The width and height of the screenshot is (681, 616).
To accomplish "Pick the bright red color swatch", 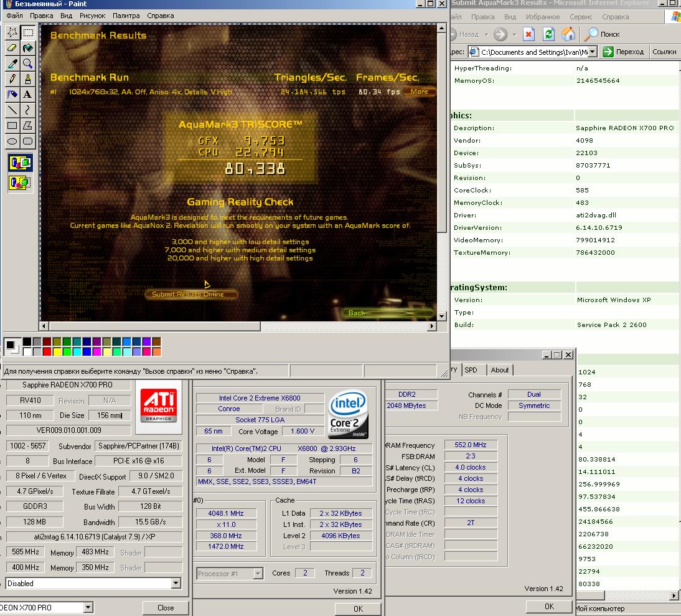I will [47, 351].
